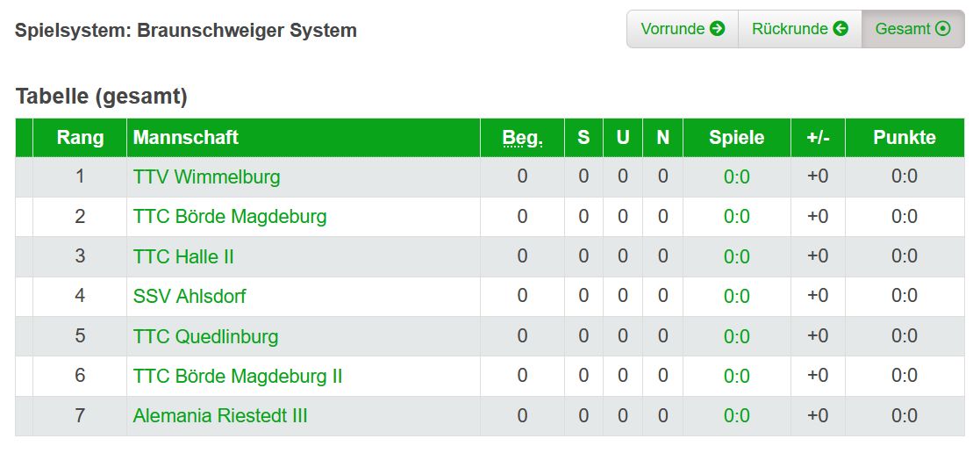Click SSV Ahlsdorf's Spiele score link

(737, 297)
